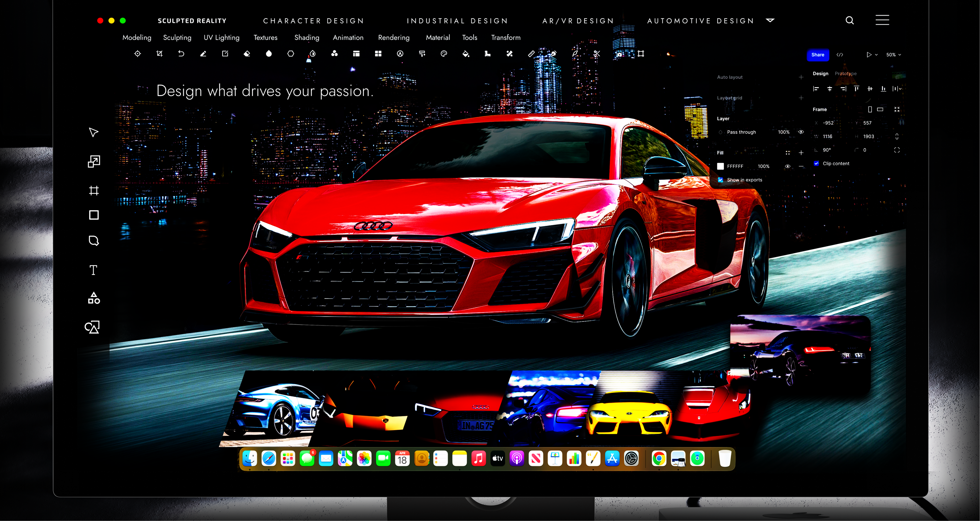Image resolution: width=980 pixels, height=521 pixels.
Task: Select the Frame tool in left sidebar
Action: (94, 190)
